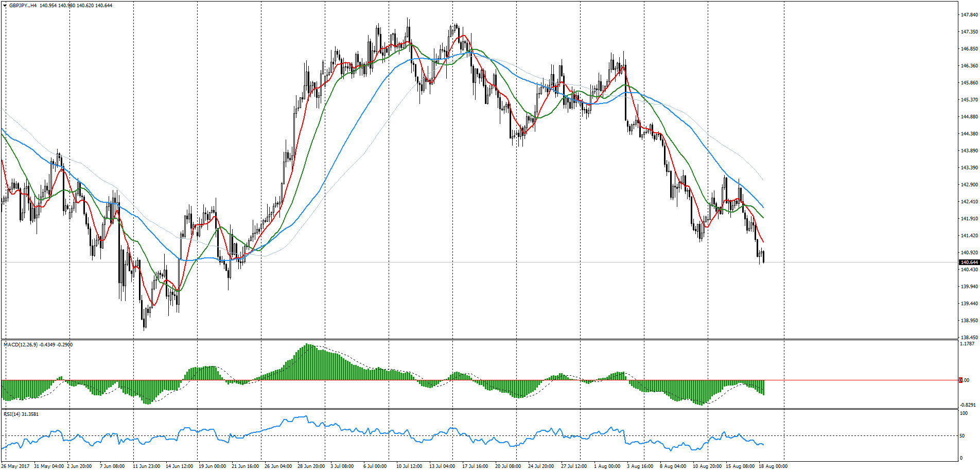
Task: Click the 147.840 price scale label
Action: 969,15
